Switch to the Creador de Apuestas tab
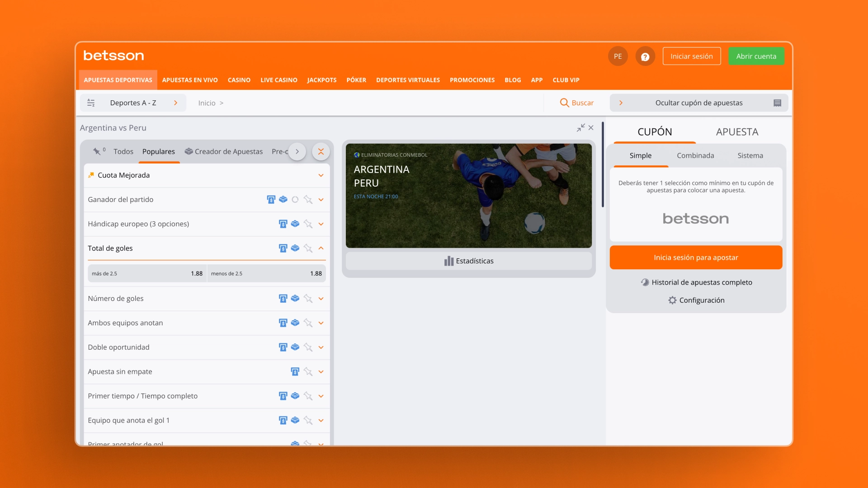 tap(224, 151)
